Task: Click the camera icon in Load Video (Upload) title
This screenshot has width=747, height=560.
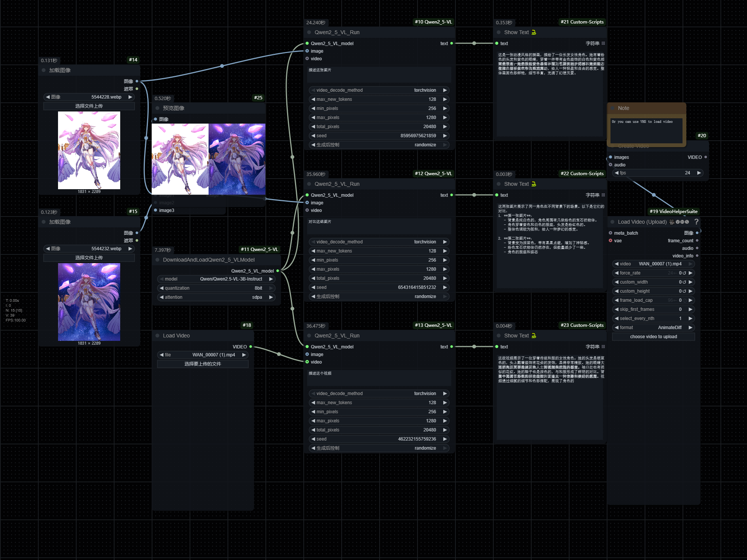Action: click(x=672, y=222)
